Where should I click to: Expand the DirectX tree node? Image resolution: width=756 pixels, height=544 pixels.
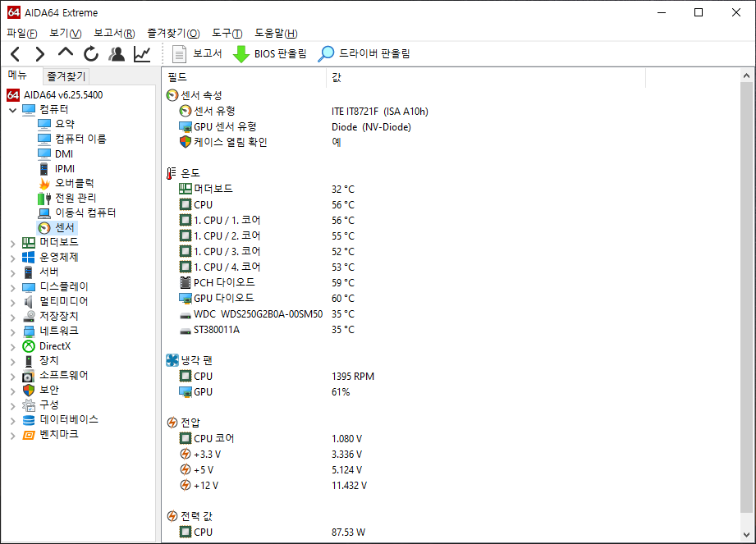point(13,347)
